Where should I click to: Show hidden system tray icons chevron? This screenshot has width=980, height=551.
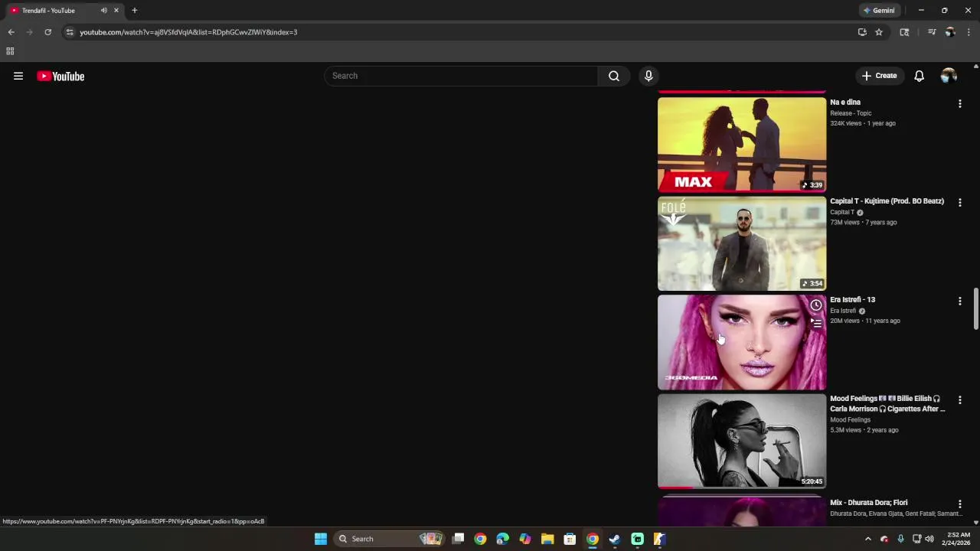867,539
